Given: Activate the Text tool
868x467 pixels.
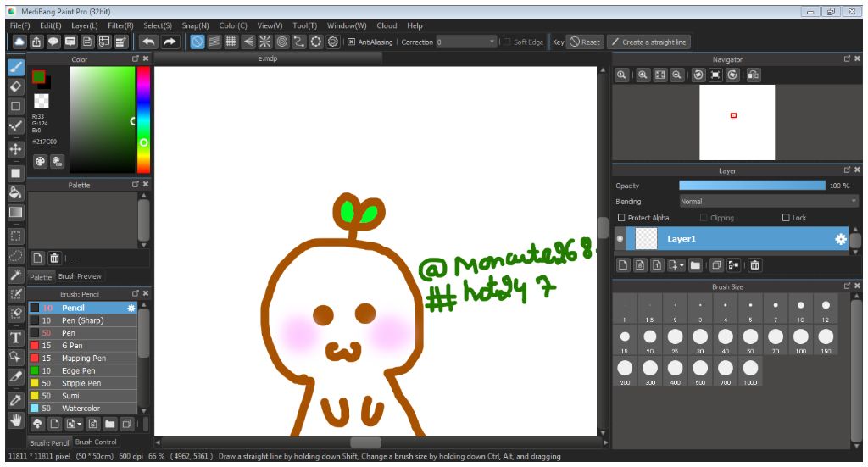Looking at the screenshot, I should point(15,337).
